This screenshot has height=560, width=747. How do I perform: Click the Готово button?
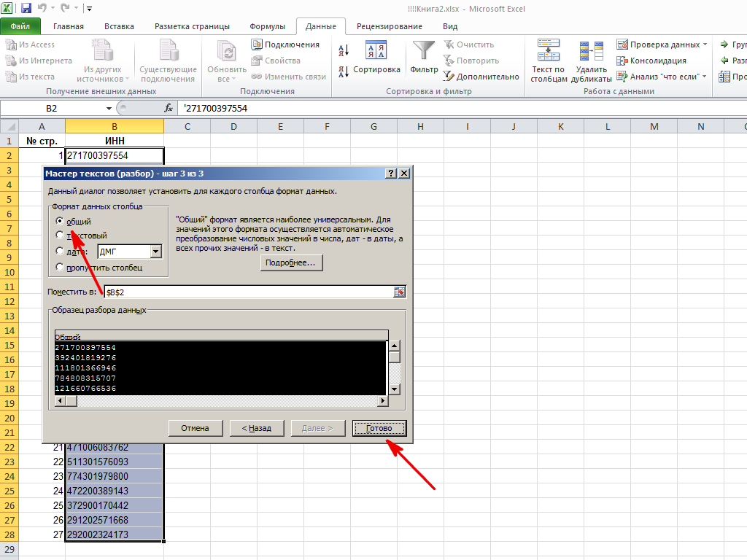pyautogui.click(x=379, y=428)
